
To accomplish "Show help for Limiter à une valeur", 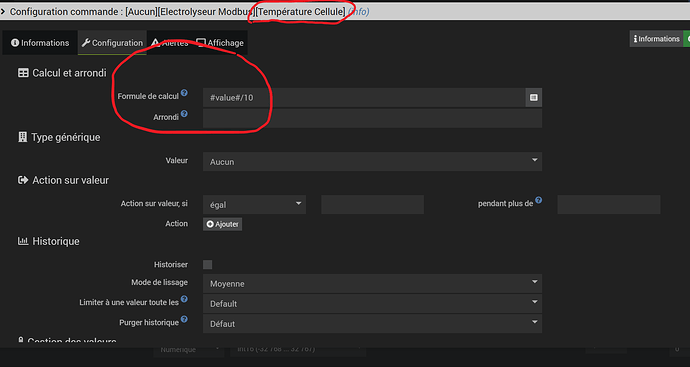I will click(184, 299).
